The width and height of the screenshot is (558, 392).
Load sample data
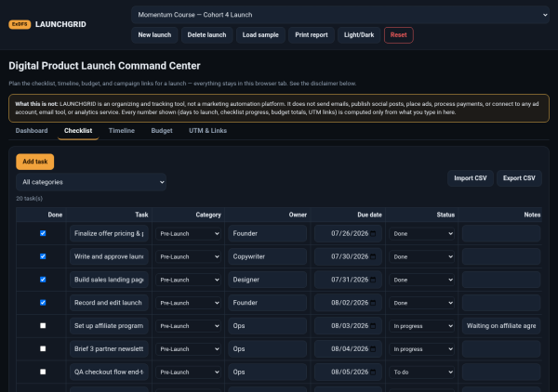pos(260,35)
